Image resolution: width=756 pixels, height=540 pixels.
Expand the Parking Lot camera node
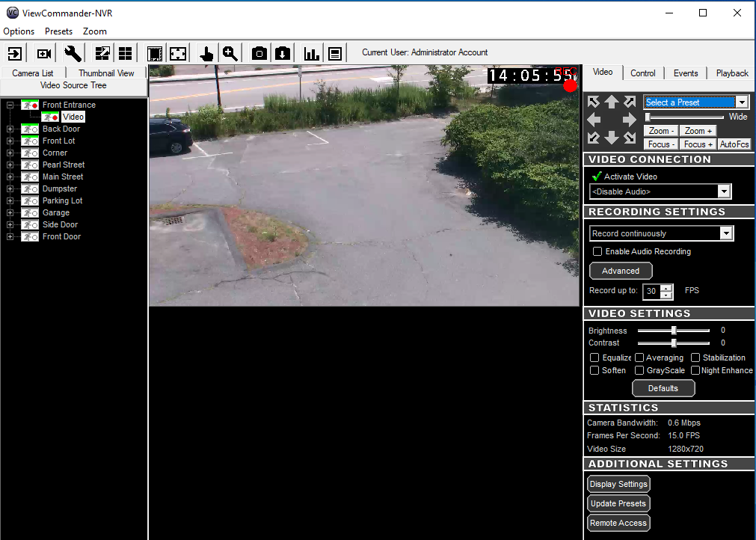click(x=10, y=200)
